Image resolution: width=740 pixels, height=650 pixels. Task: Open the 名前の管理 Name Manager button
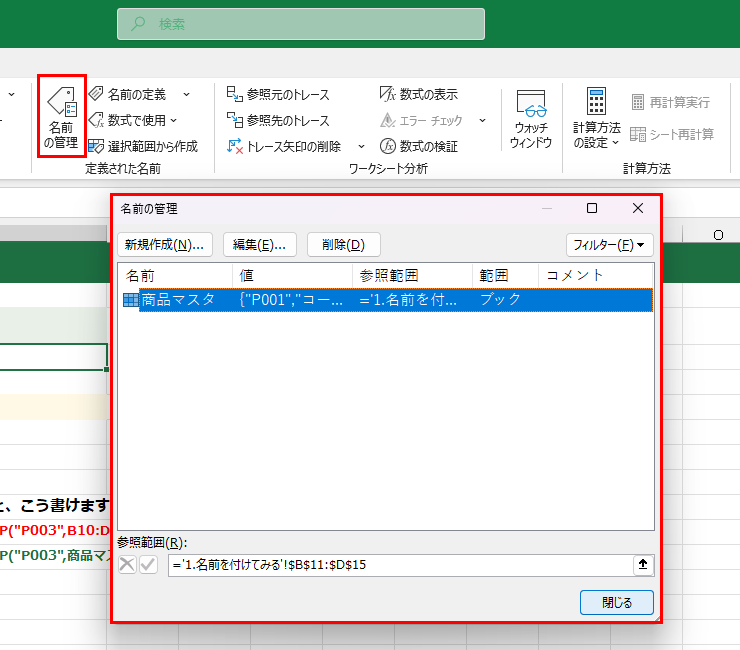coord(61,116)
